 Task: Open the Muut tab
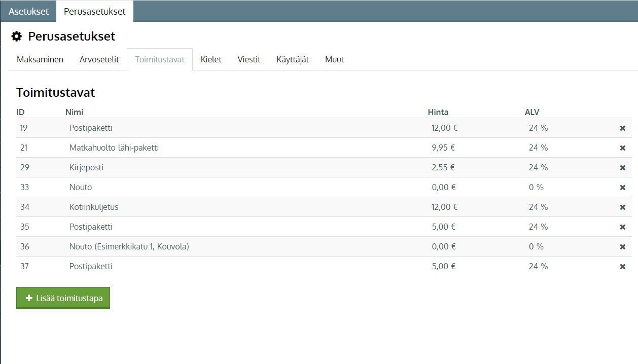334,59
